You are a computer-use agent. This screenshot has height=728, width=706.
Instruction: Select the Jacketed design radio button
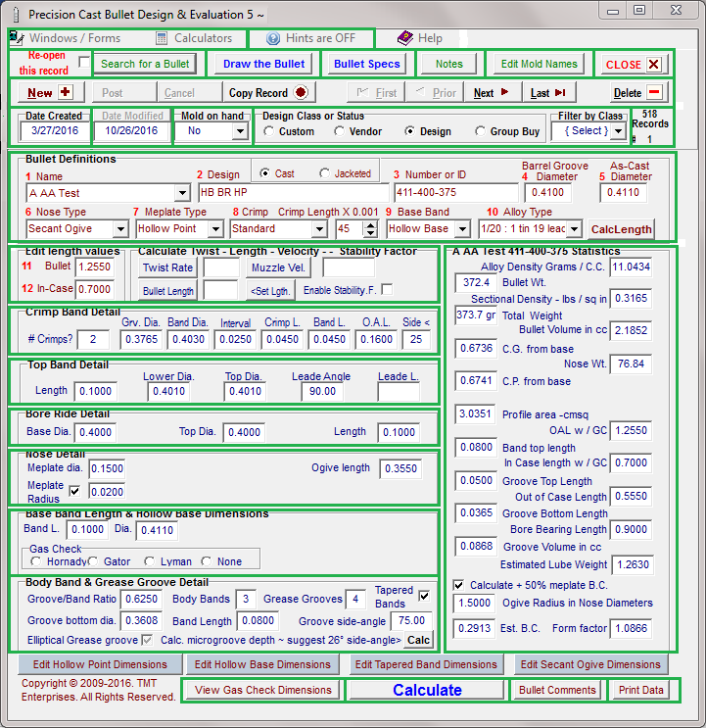point(324,173)
